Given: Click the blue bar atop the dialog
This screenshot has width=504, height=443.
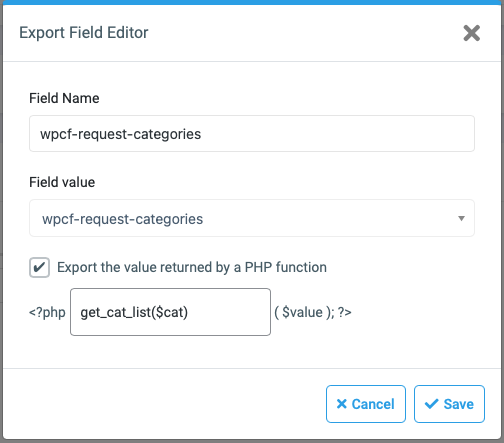Looking at the screenshot, I should click(x=252, y=2).
